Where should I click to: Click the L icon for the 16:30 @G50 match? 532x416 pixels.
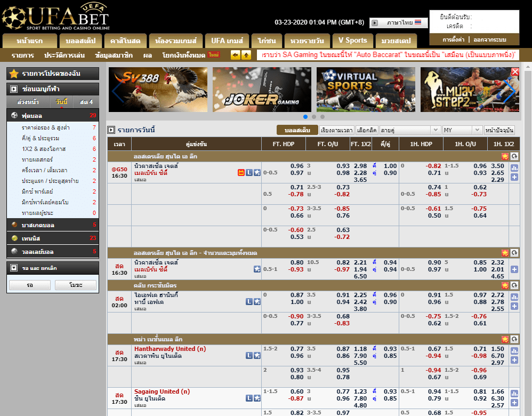(x=249, y=172)
